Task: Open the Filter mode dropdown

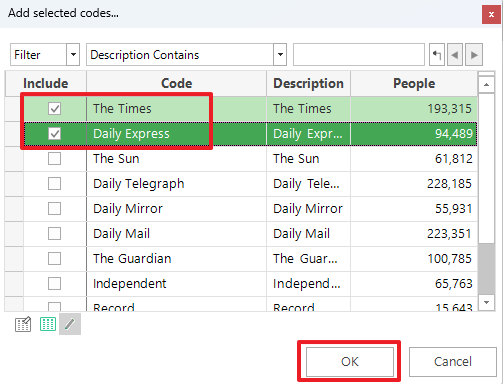Action: click(73, 54)
